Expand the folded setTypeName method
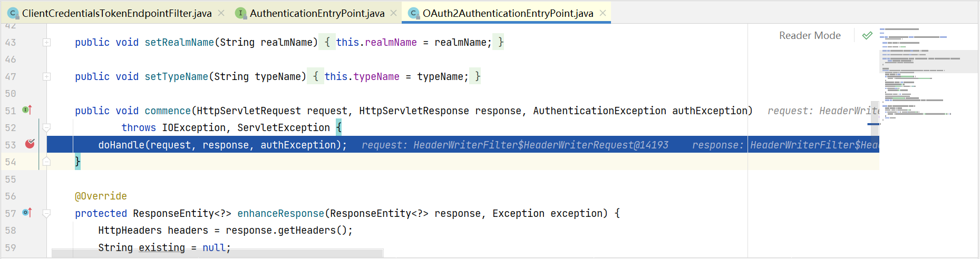Screen dimensions: 980x259 pyautogui.click(x=46, y=76)
